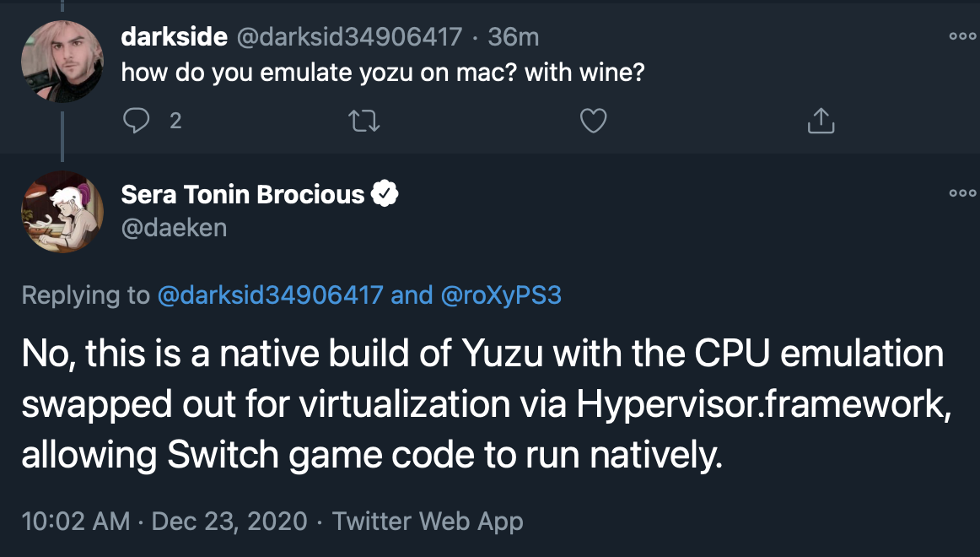
Task: Open darkside's profile picture
Action: [x=62, y=62]
